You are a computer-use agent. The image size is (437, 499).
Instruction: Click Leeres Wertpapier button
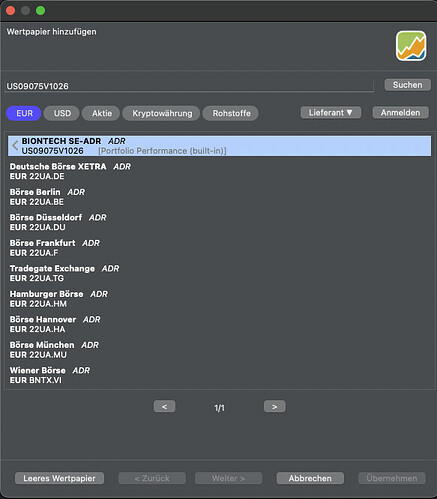point(59,478)
